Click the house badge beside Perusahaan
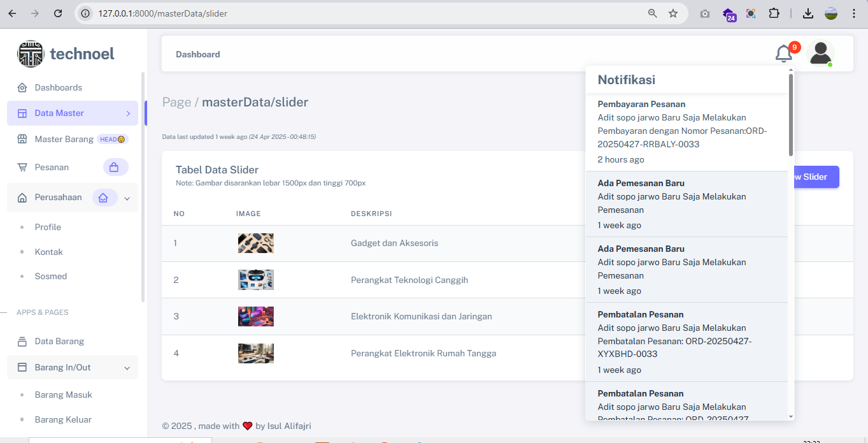Viewport: 868px width, 443px height. 104,198
